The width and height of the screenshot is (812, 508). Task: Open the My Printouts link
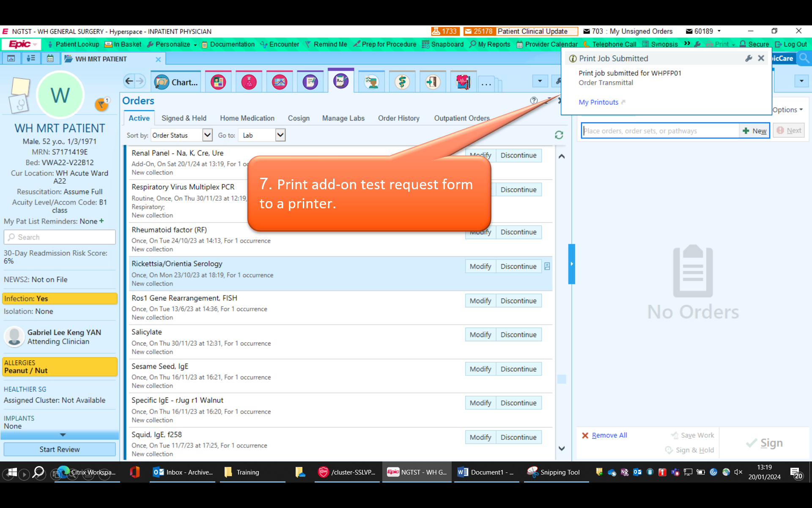coord(598,102)
